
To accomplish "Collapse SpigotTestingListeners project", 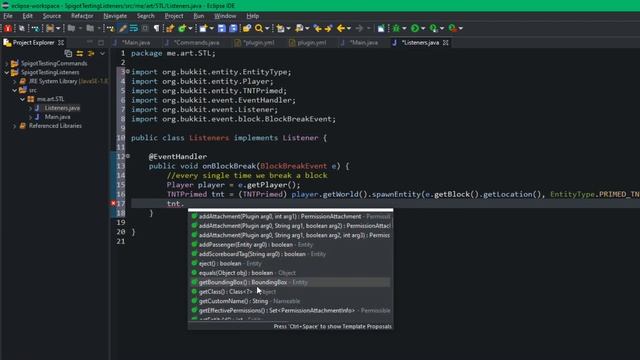I will [7, 73].
